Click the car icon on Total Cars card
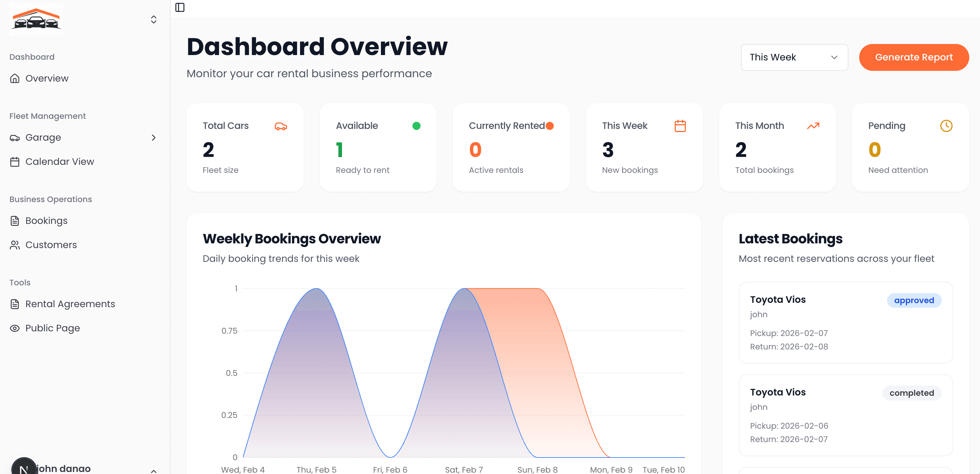 281,126
